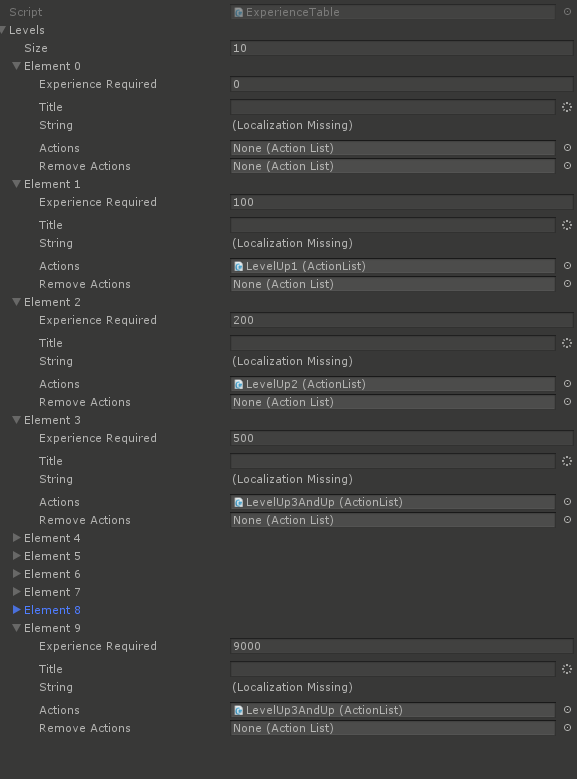The image size is (577, 779).
Task: Open object picker for Element 1 Actions
Action: click(x=567, y=266)
